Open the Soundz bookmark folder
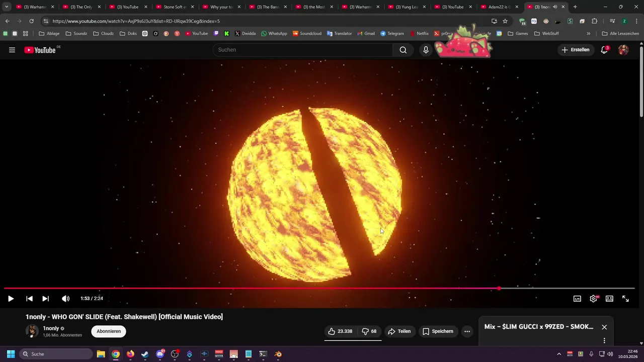 (x=76, y=34)
